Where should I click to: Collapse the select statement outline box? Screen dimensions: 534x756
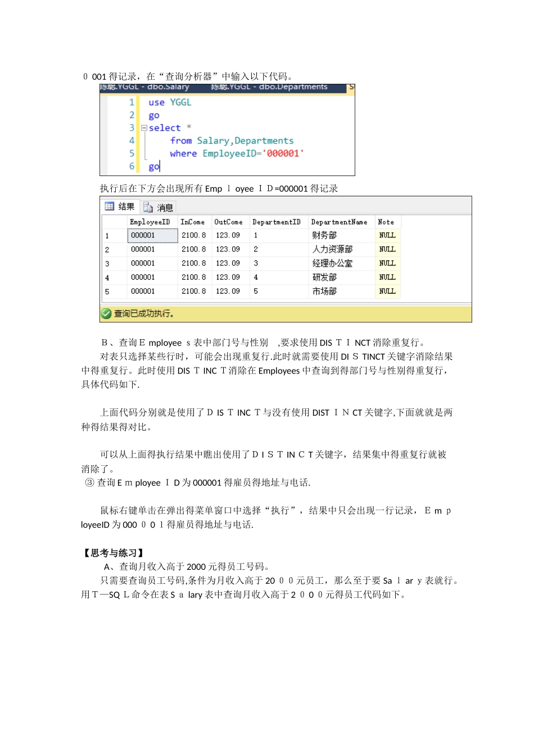[144, 128]
